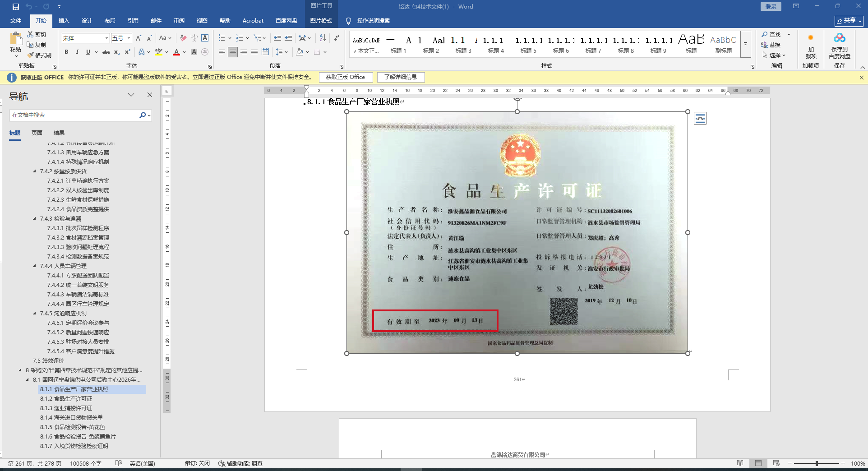Click the zoom slider handle
868x471 pixels.
(817, 463)
